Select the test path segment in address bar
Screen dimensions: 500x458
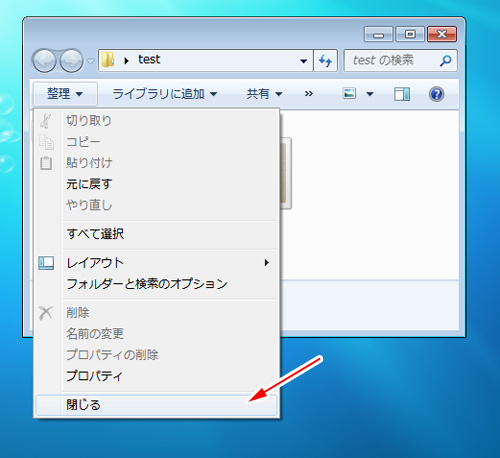point(149,60)
